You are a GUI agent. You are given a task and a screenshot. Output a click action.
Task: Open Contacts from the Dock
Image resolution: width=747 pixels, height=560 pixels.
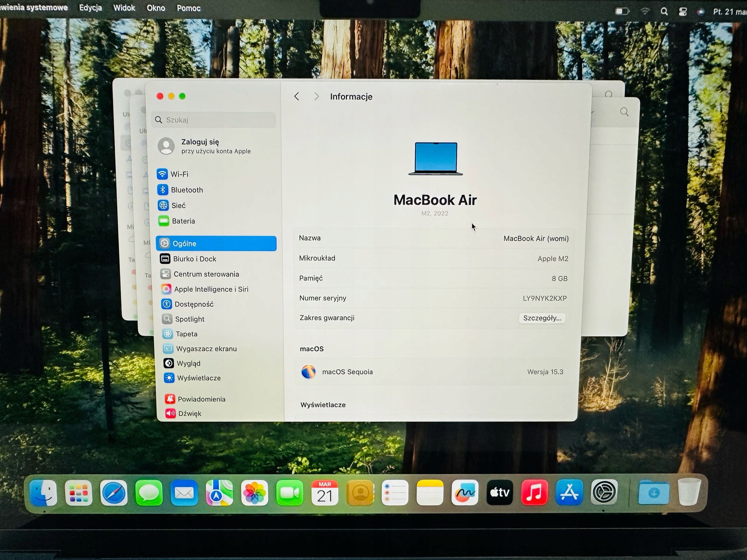[x=360, y=493]
